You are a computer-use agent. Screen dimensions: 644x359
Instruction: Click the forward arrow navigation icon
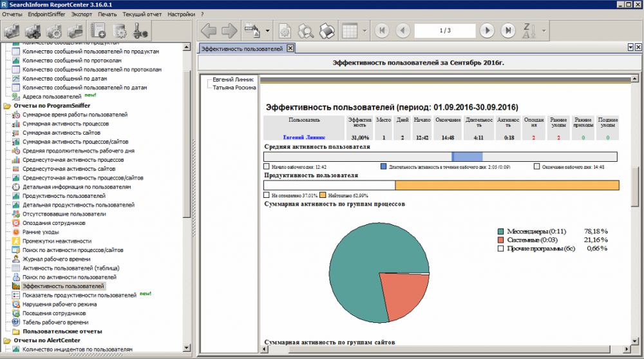(x=229, y=30)
